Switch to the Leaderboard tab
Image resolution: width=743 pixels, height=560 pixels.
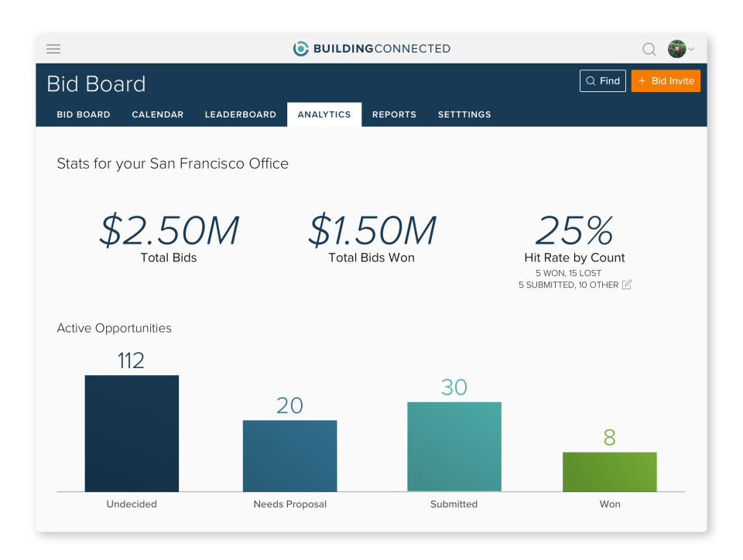pos(240,114)
